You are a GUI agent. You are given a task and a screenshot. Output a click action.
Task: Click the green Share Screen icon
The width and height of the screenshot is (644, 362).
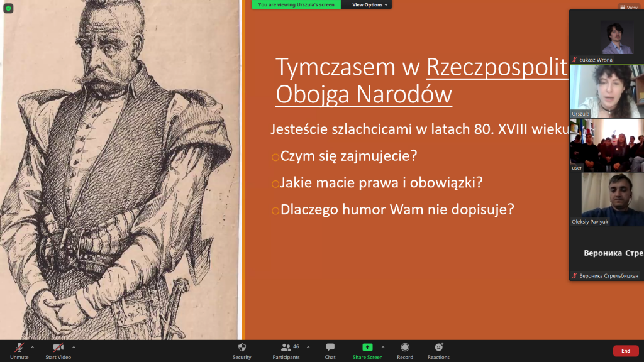coord(367,348)
